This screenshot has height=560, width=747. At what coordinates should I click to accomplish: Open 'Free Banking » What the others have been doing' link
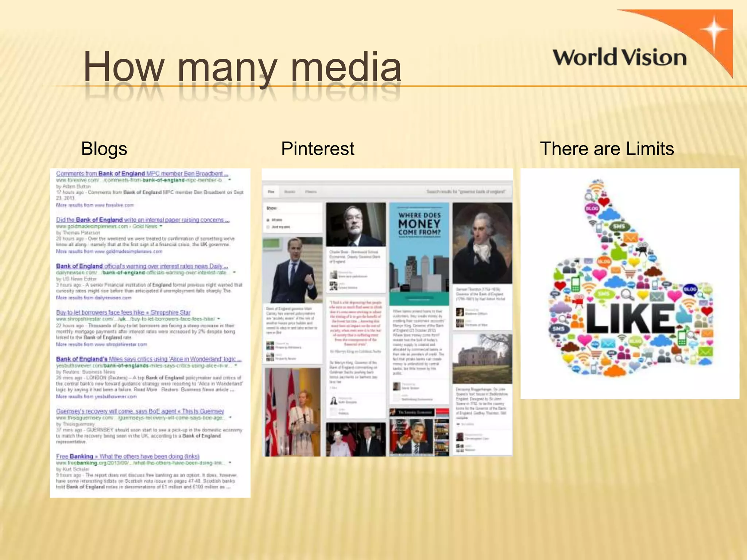128,456
